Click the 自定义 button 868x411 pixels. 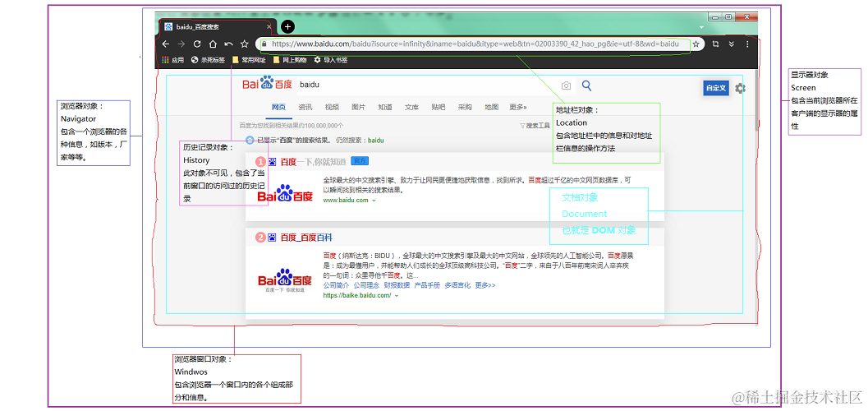click(716, 88)
